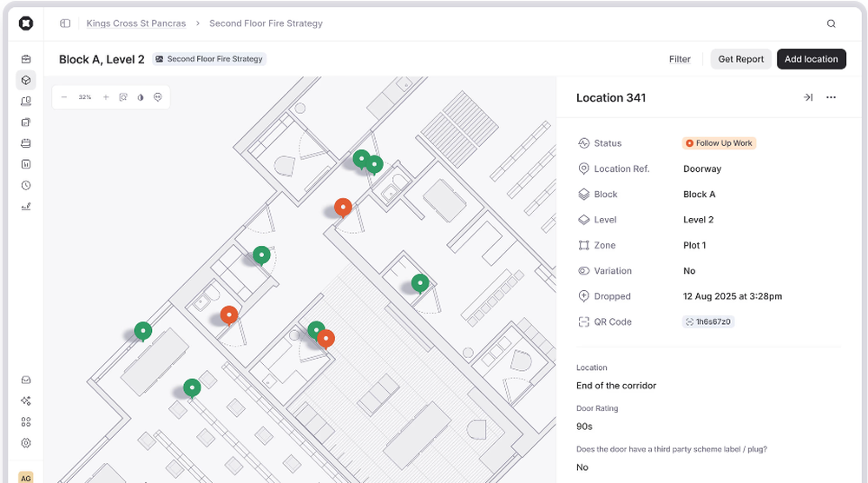The width and height of the screenshot is (868, 483).
Task: Open the clock history icon in sidebar
Action: 26,186
